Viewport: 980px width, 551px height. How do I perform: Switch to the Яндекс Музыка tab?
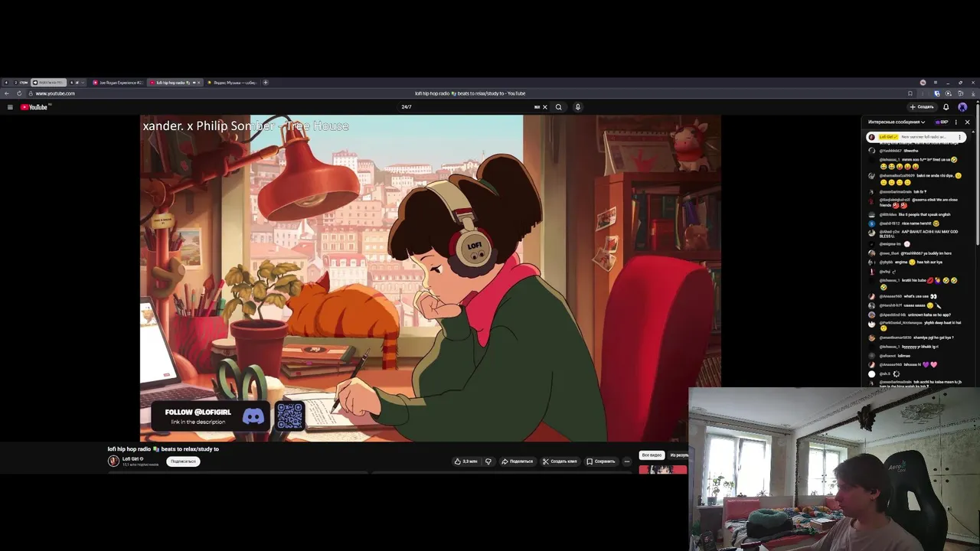(x=232, y=83)
